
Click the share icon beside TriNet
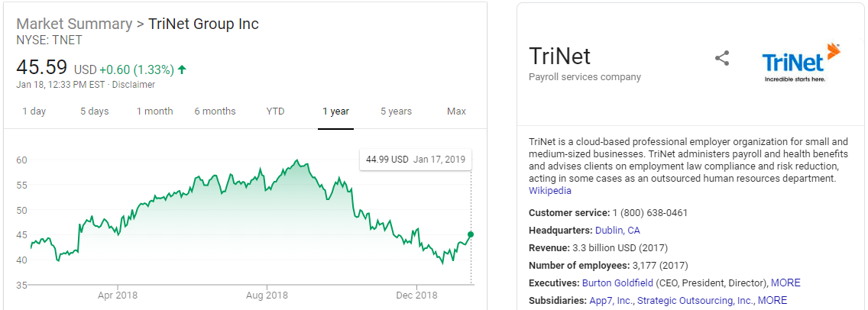tap(722, 59)
